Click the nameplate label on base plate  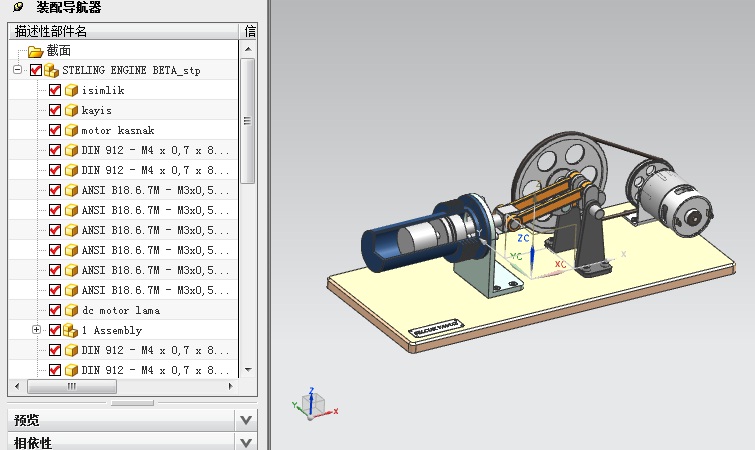click(436, 329)
